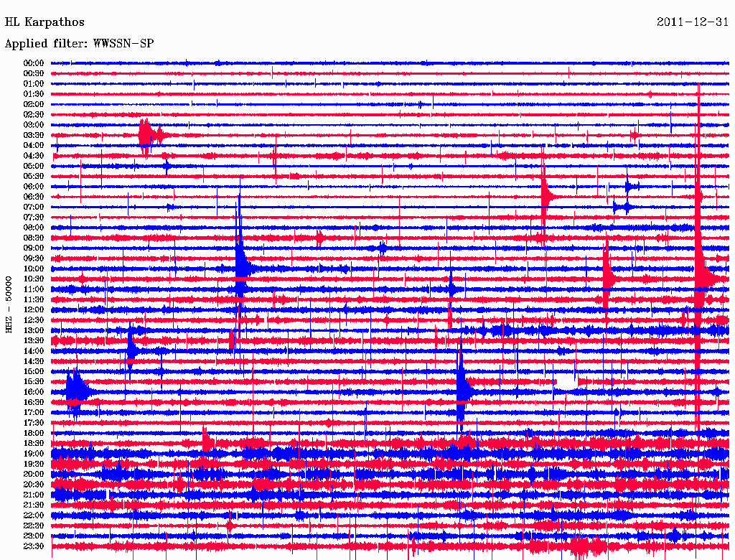735x560 pixels.
Task: Select the 00:30 time label
Action: (33, 73)
